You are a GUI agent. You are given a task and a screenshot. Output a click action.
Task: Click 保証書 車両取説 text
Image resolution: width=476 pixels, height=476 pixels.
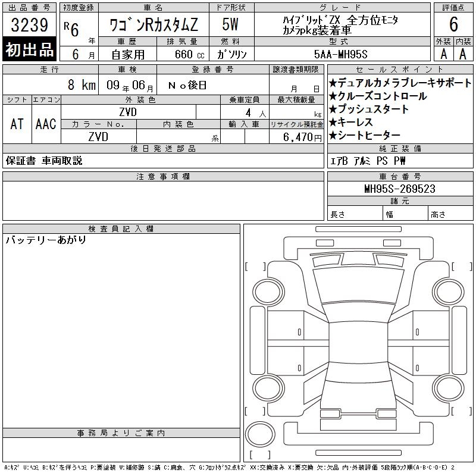(x=44, y=161)
